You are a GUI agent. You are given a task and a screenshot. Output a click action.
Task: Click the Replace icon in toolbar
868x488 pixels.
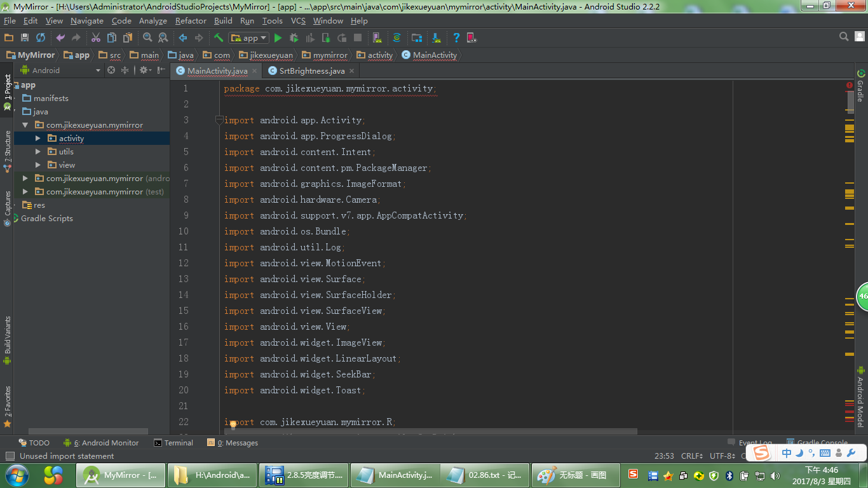pos(163,38)
